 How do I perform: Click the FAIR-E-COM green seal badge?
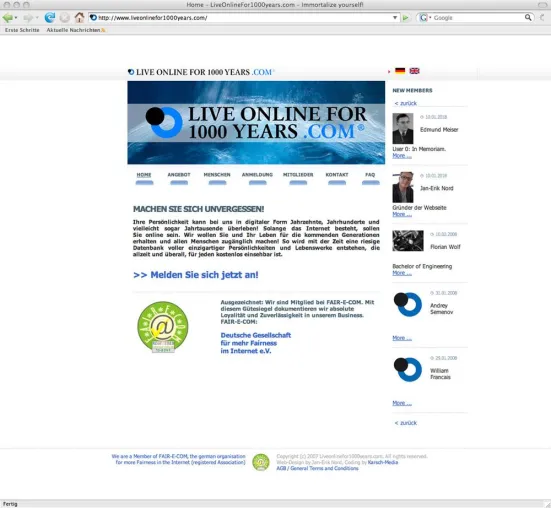[163, 327]
